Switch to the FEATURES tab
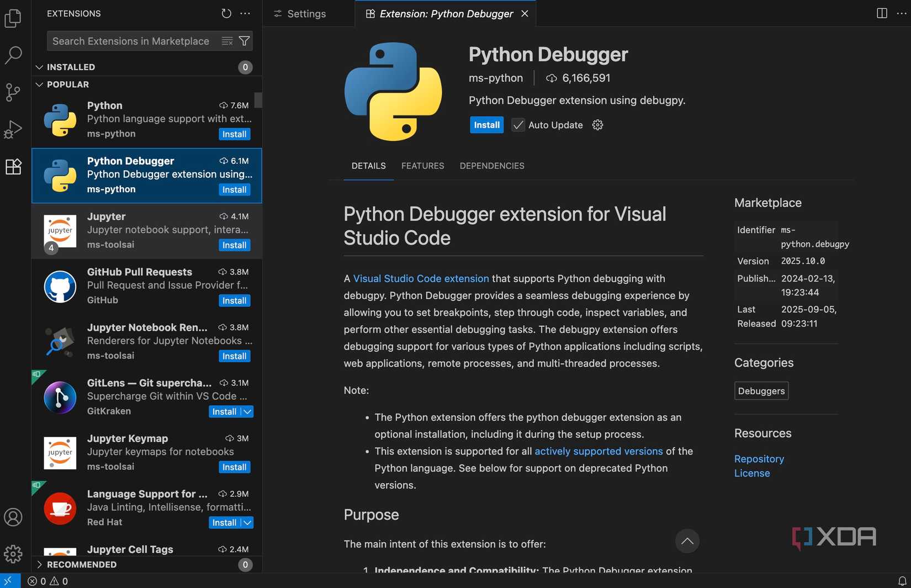Image resolution: width=911 pixels, height=588 pixels. click(422, 166)
